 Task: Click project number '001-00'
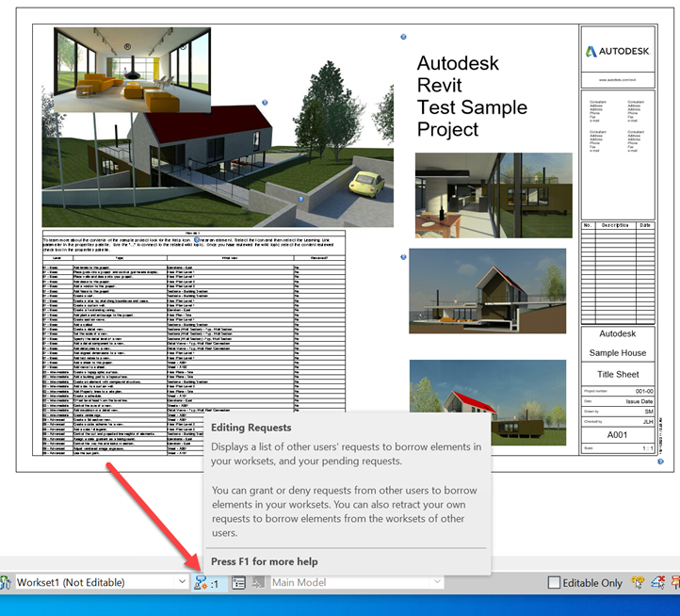pos(644,391)
